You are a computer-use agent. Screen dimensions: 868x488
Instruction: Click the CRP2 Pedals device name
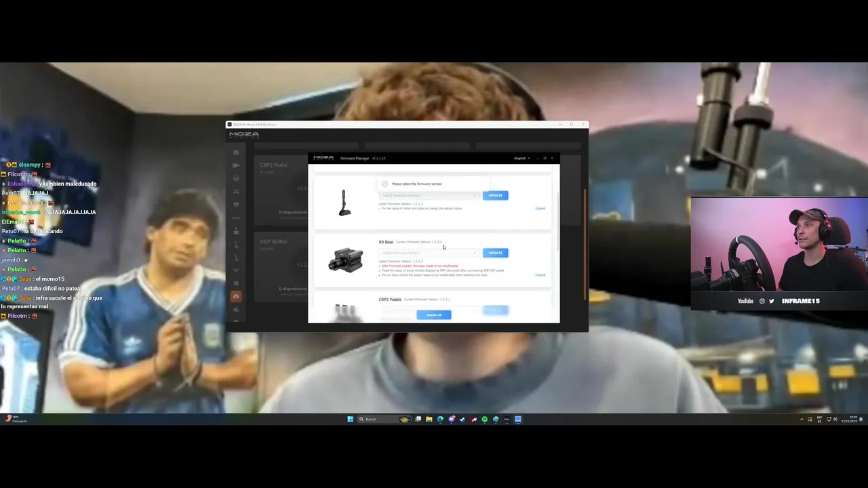(390, 300)
